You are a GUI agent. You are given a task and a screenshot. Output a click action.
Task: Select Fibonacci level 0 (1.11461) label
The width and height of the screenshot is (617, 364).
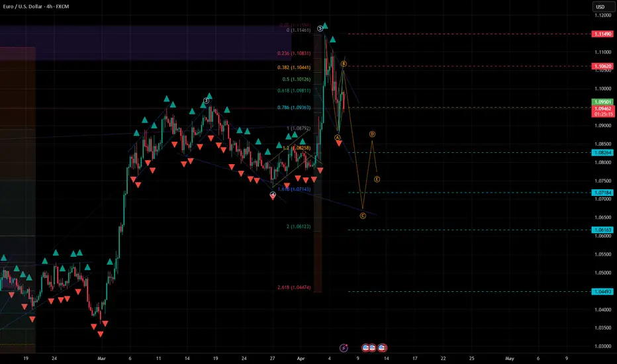pos(299,30)
